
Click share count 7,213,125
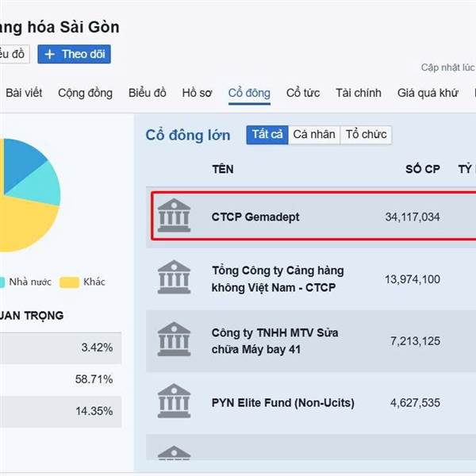point(415,341)
